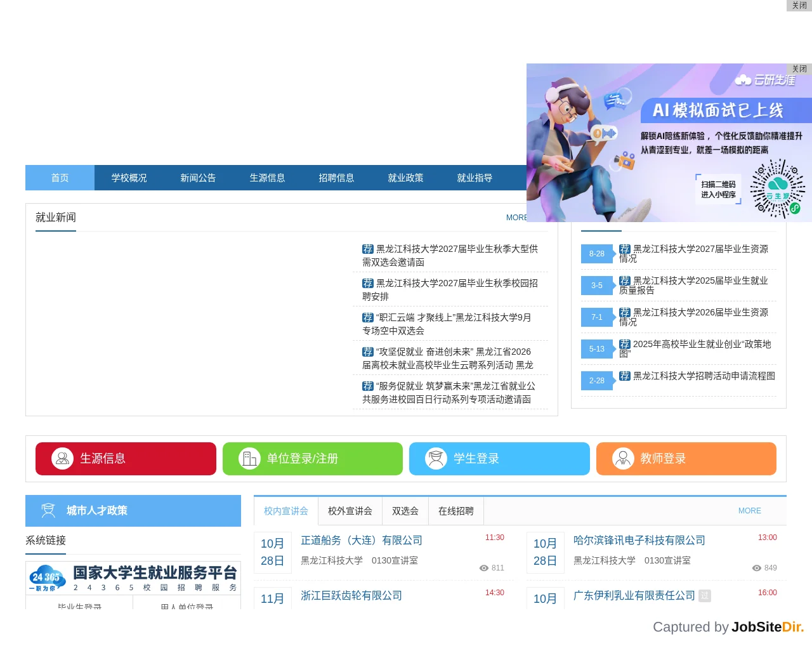
Task: Switch to the 校外宣讲会 tab
Action: (x=350, y=511)
